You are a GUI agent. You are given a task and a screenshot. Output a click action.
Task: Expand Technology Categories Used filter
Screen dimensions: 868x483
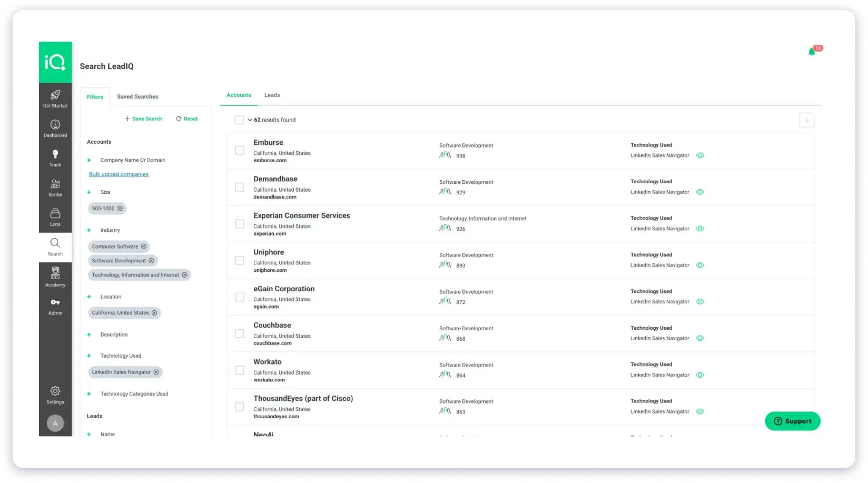point(88,394)
